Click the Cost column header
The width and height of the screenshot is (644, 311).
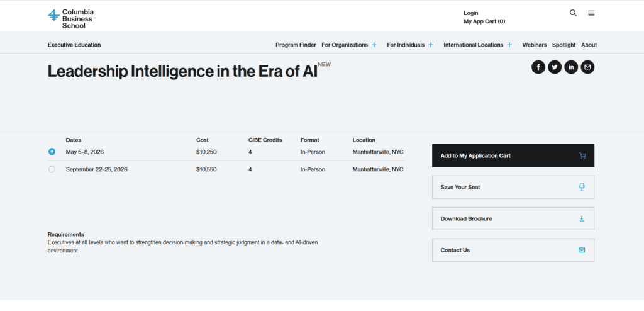point(203,140)
